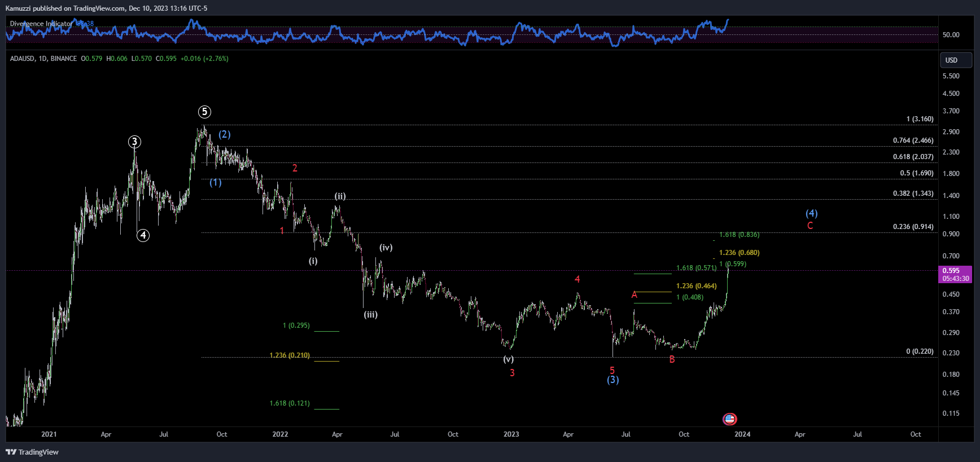The image size is (980, 462).
Task: Select the white (ii) subwave label
Action: (340, 196)
